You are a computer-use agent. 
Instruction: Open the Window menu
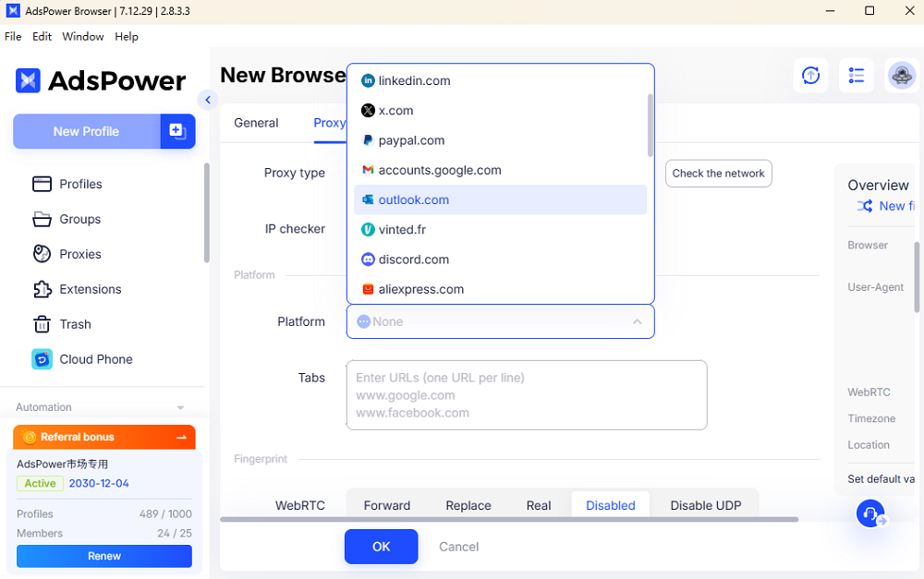82,36
